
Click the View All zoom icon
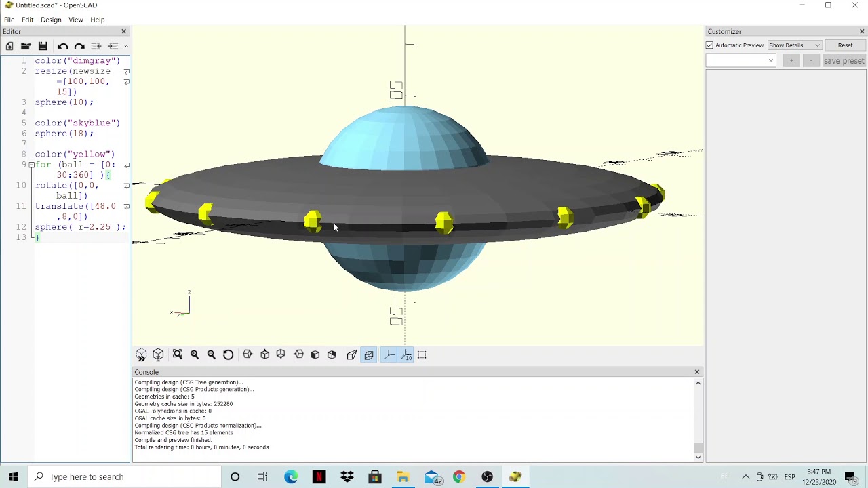178,355
